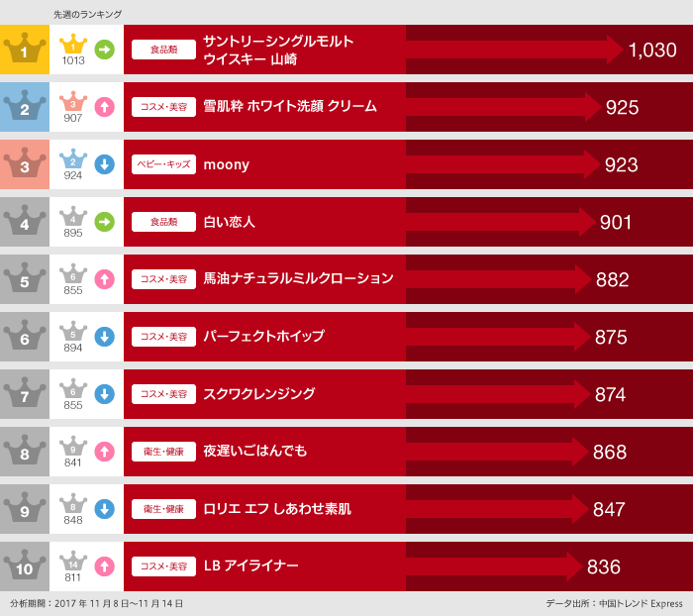The image size is (693, 616).
Task: Click the small crown showing last week's 14
Action: pos(73,563)
